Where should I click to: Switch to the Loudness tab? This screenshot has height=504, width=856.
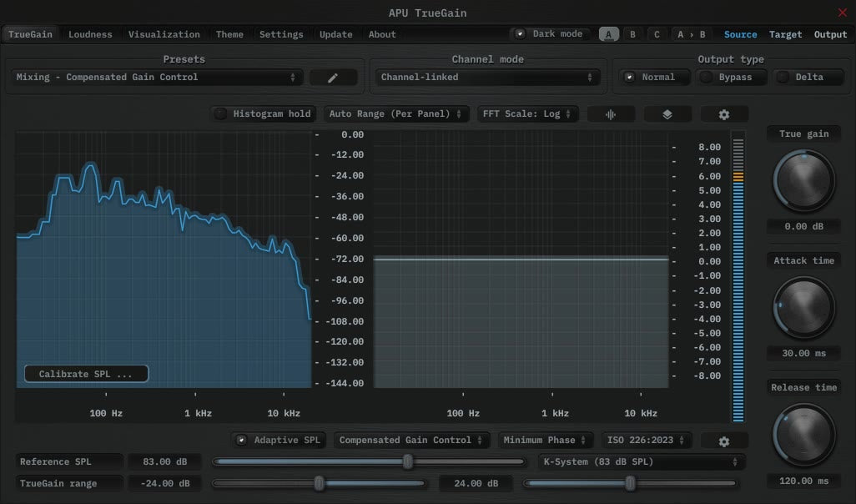click(90, 34)
